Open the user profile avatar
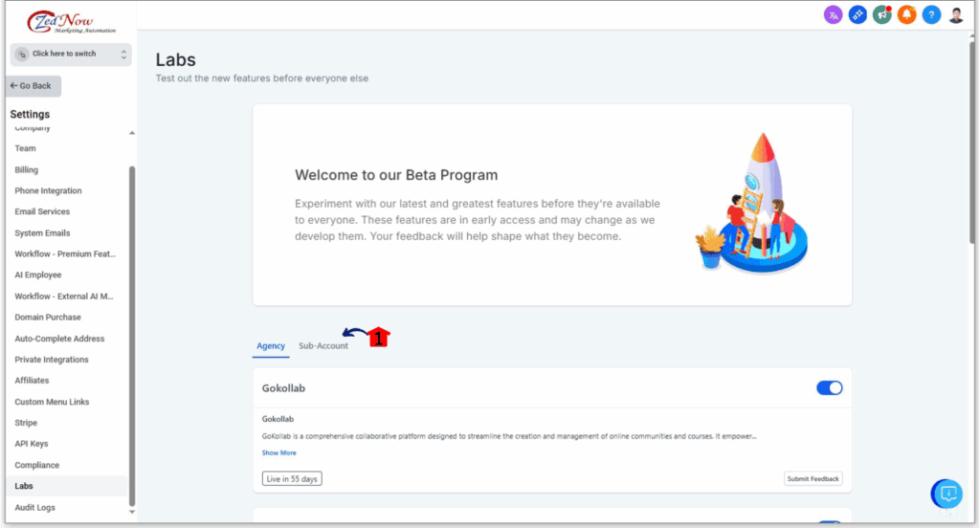The height and width of the screenshot is (528, 980). [x=956, y=15]
